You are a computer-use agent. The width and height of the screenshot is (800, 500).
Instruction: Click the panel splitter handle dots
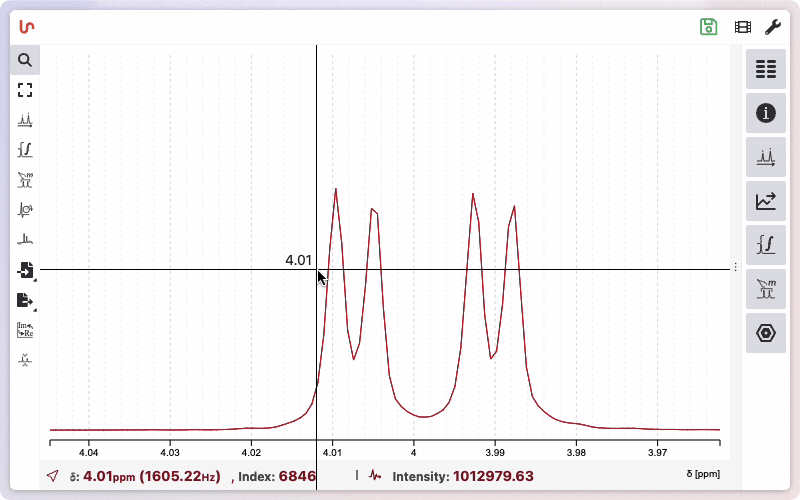[736, 267]
